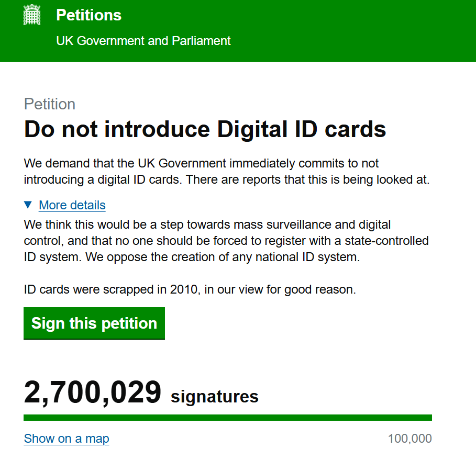Click the Parliament portcullis crest icon
Image resolution: width=476 pixels, height=460 pixels.
pos(32,15)
